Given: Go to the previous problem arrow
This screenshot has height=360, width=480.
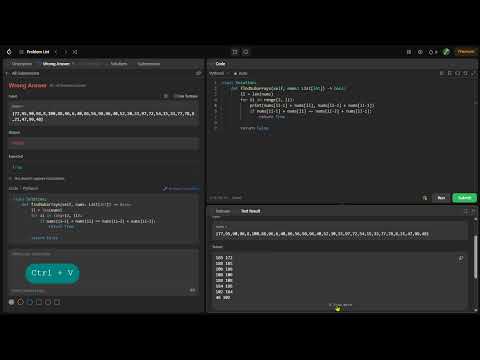Looking at the screenshot, I should [x=56, y=52].
